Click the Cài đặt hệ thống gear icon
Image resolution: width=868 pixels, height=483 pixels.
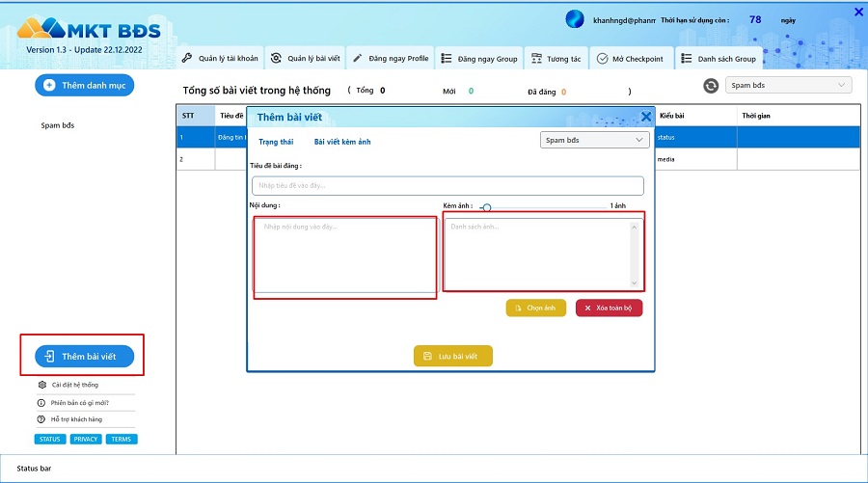click(x=42, y=385)
